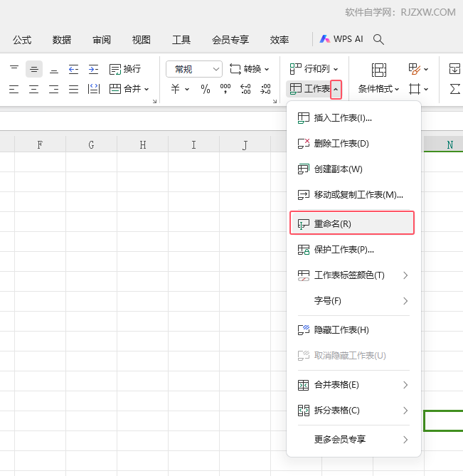
Task: Open the 转换 convert dropdown
Action: point(249,69)
